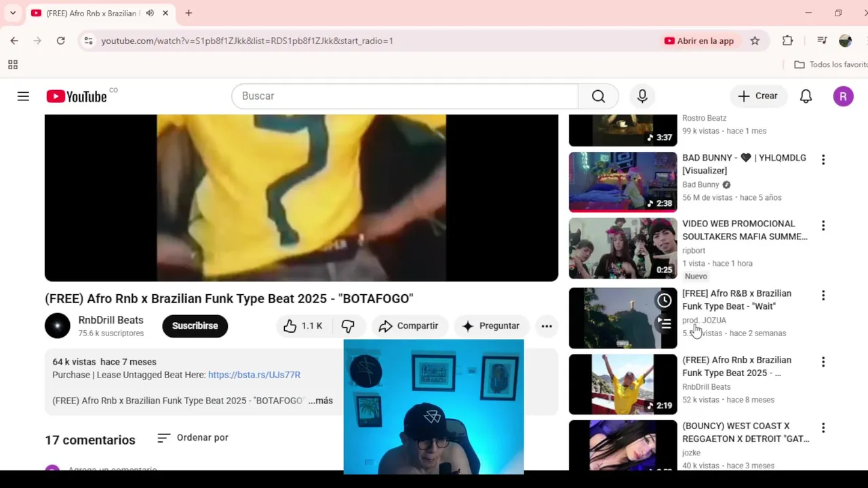Open the bsta.rs/UJs77R purchase link

click(x=254, y=375)
